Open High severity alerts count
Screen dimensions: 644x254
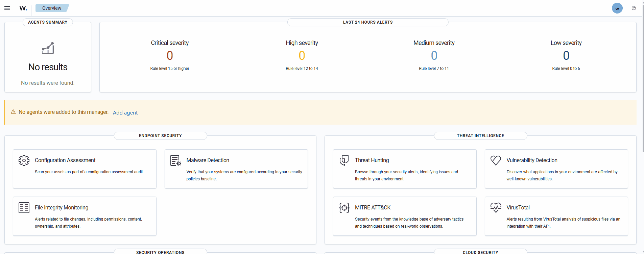pyautogui.click(x=302, y=55)
